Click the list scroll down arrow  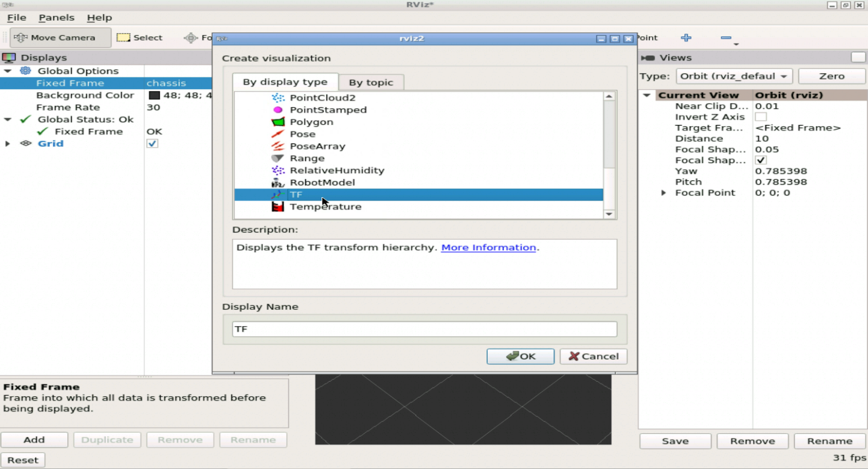609,214
